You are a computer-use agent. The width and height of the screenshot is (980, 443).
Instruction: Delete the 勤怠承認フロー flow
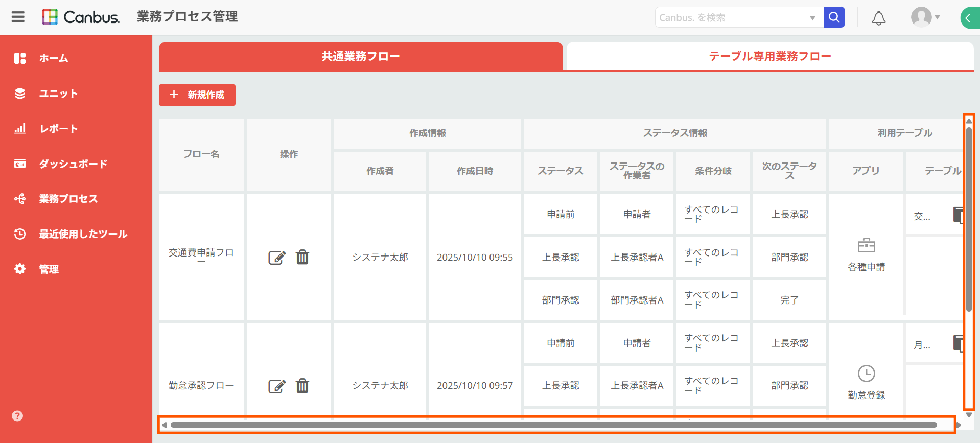click(x=302, y=386)
